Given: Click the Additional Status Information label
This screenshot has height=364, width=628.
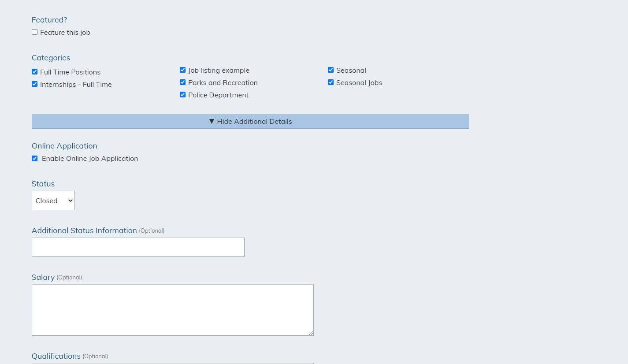Looking at the screenshot, I should pos(84,230).
